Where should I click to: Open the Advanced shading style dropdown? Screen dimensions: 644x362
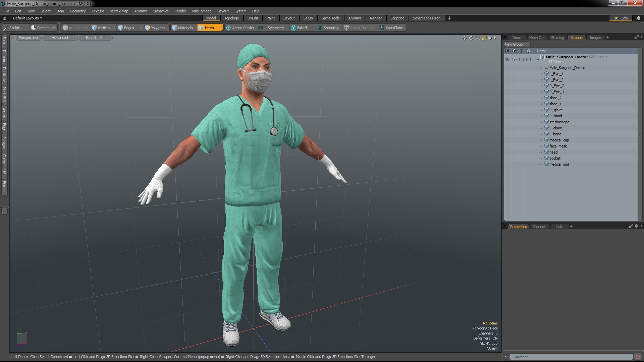[60, 38]
